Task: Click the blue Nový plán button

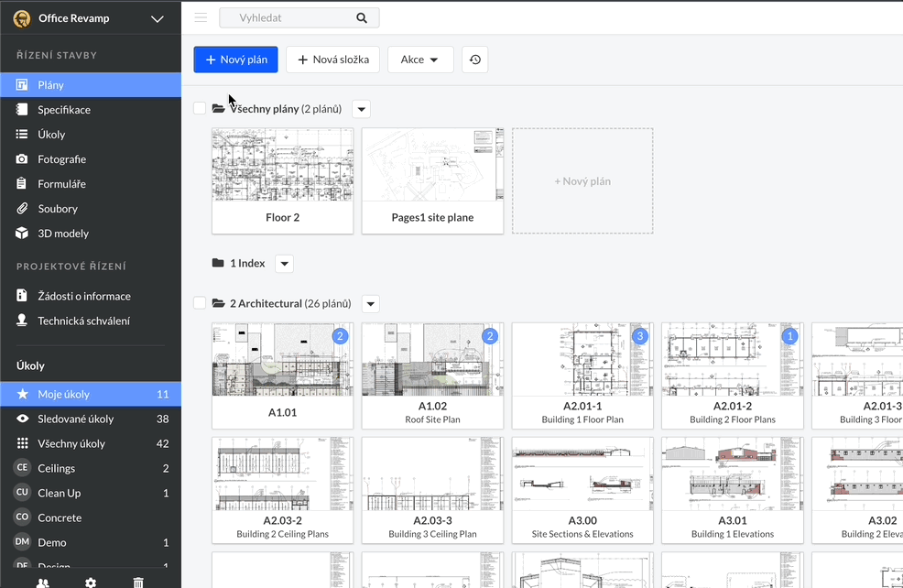Action: [235, 60]
